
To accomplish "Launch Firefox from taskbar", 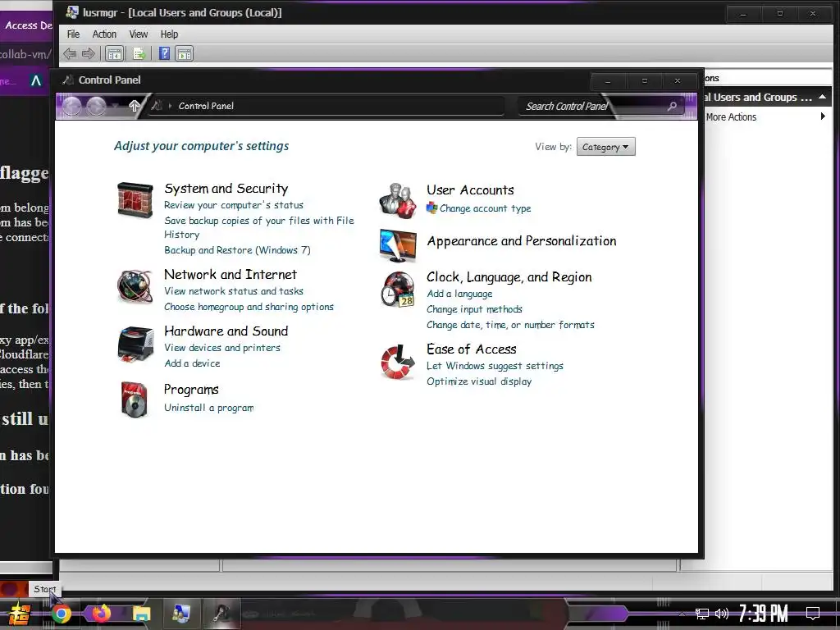I will (x=101, y=614).
